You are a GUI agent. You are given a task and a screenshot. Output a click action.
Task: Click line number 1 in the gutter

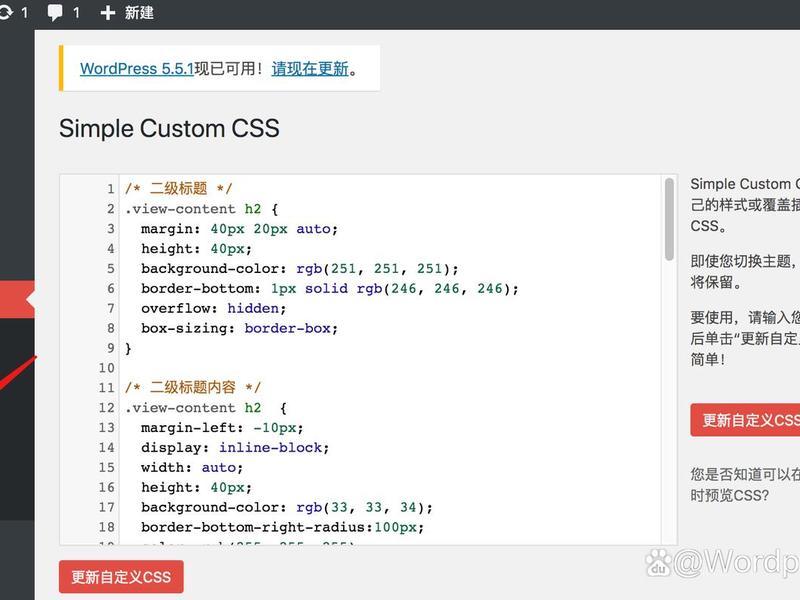(x=111, y=189)
